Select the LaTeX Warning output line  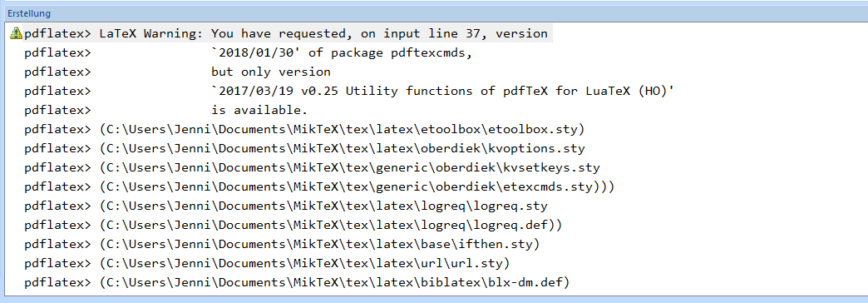click(x=281, y=34)
